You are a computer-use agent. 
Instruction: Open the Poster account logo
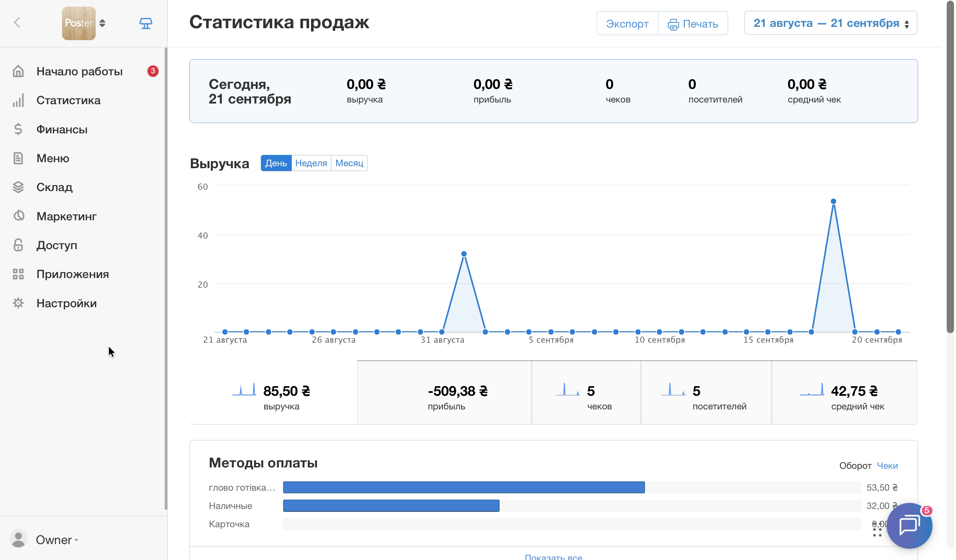click(79, 23)
